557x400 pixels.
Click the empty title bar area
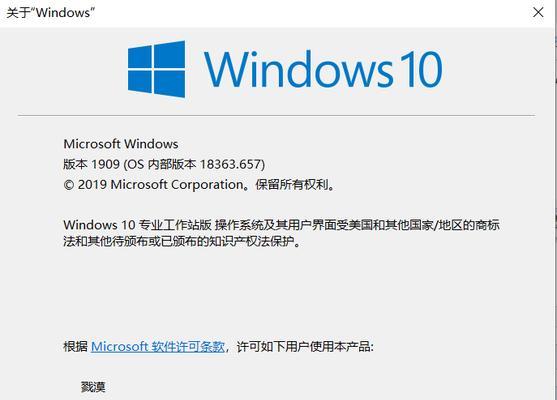[313, 13]
